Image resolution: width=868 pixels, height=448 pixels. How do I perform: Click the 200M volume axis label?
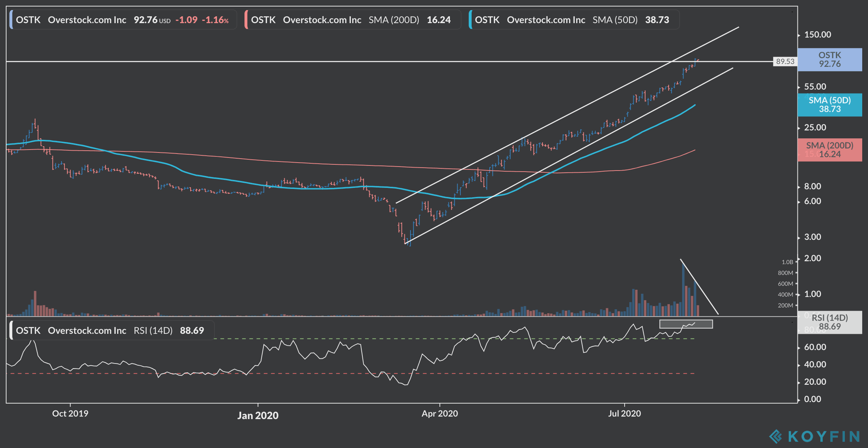[785, 305]
